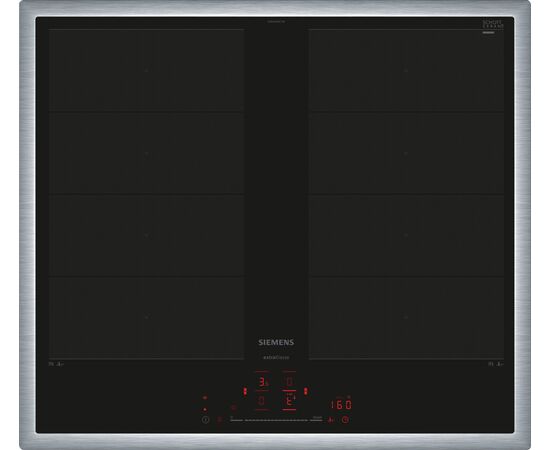Tap the sensor symbol beside the timer clock
The image size is (550, 450).
point(330,419)
